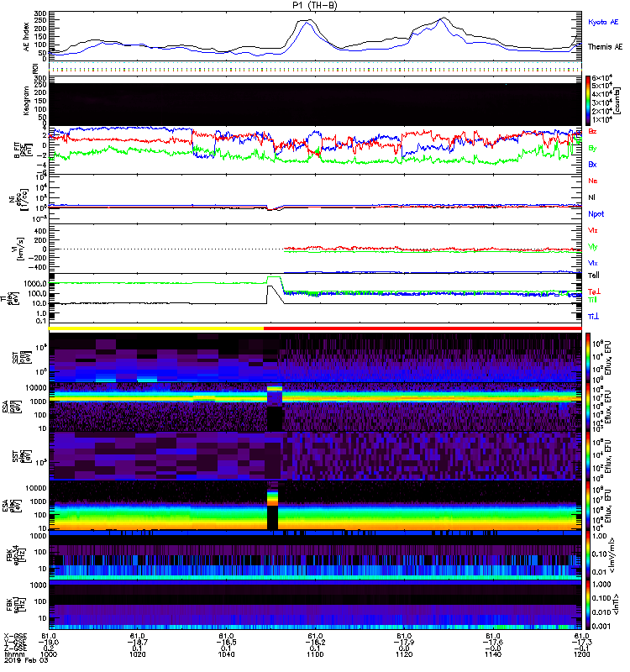Pick the mV/m electric field colorbar
The image size is (630, 672).
588,554
